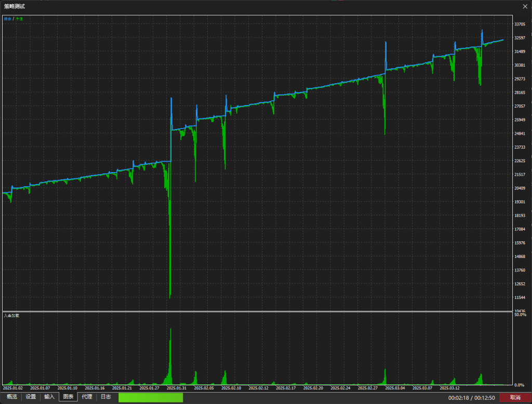Switch to the 概览 overview tab
The image size is (532, 404).
click(x=11, y=397)
